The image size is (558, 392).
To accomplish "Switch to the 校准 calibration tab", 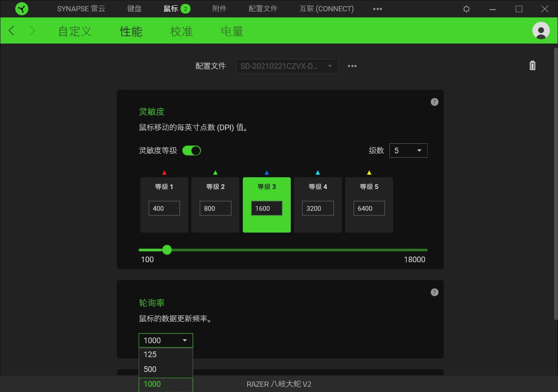I will pos(181,31).
